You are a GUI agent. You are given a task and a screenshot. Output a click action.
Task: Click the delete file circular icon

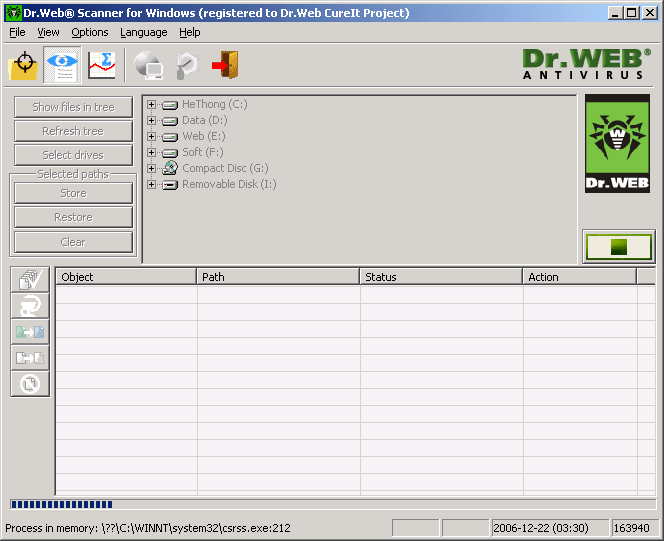[x=30, y=384]
